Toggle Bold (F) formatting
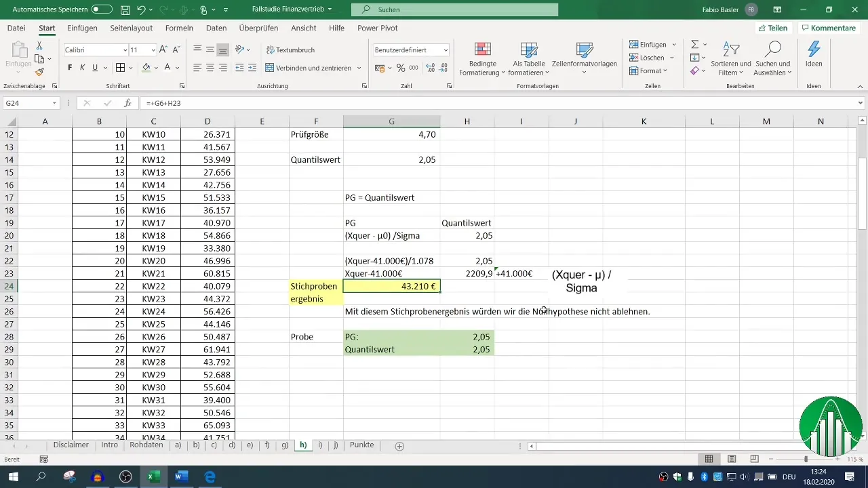Image resolution: width=868 pixels, height=488 pixels. 70,68
